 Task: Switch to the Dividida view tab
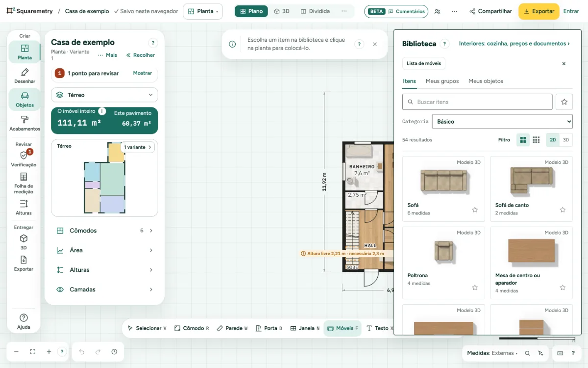coord(315,11)
